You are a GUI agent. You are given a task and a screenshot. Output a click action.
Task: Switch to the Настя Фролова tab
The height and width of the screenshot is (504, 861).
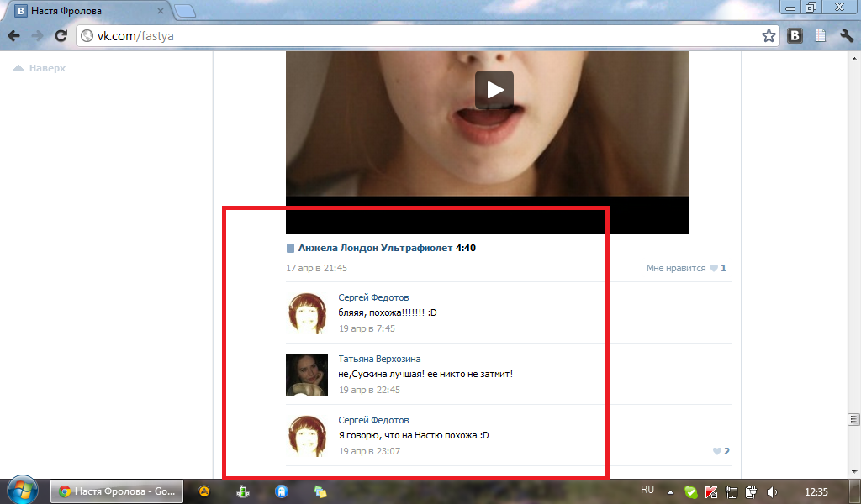(89, 10)
